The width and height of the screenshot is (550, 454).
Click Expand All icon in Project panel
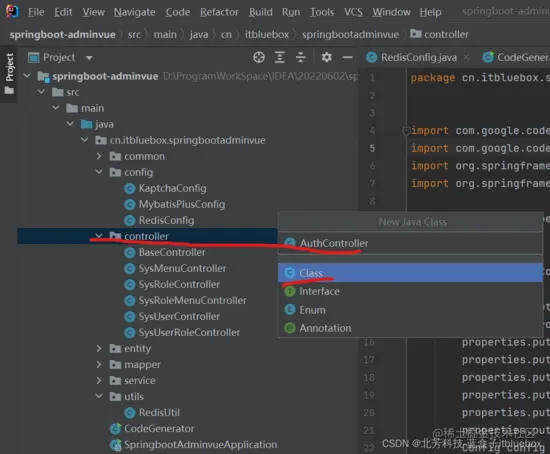click(280, 57)
